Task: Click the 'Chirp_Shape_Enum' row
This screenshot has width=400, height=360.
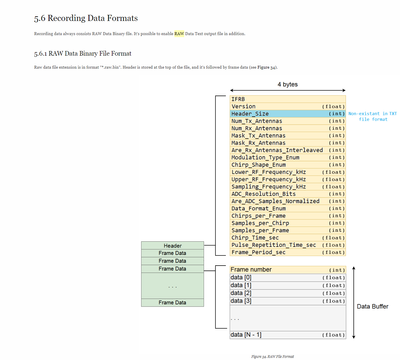Action: pyautogui.click(x=288, y=165)
